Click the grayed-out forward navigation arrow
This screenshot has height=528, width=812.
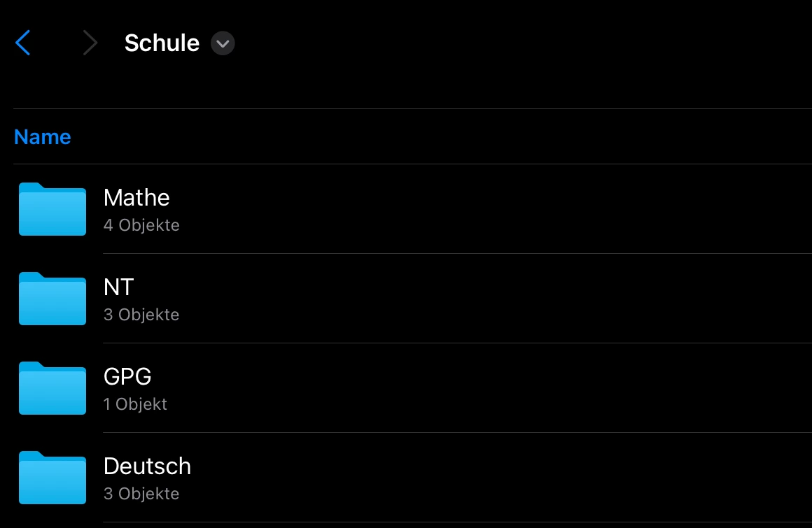click(x=90, y=43)
